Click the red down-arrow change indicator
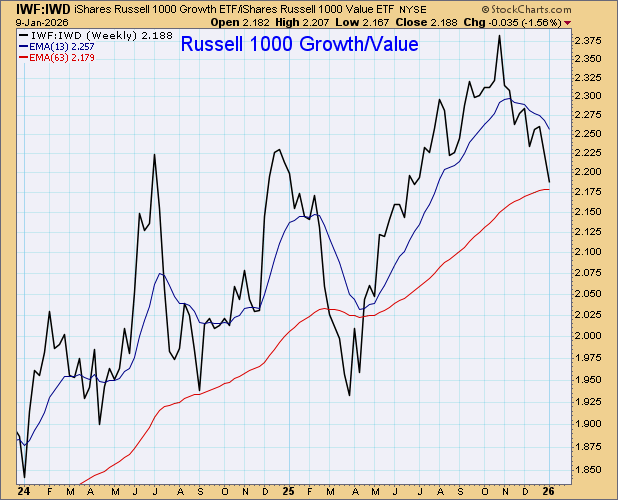618x500 pixels. tap(568, 20)
